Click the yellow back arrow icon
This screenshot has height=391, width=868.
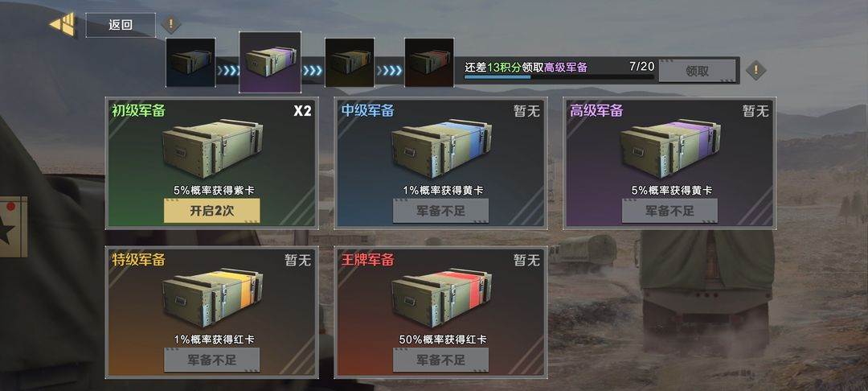[63, 25]
